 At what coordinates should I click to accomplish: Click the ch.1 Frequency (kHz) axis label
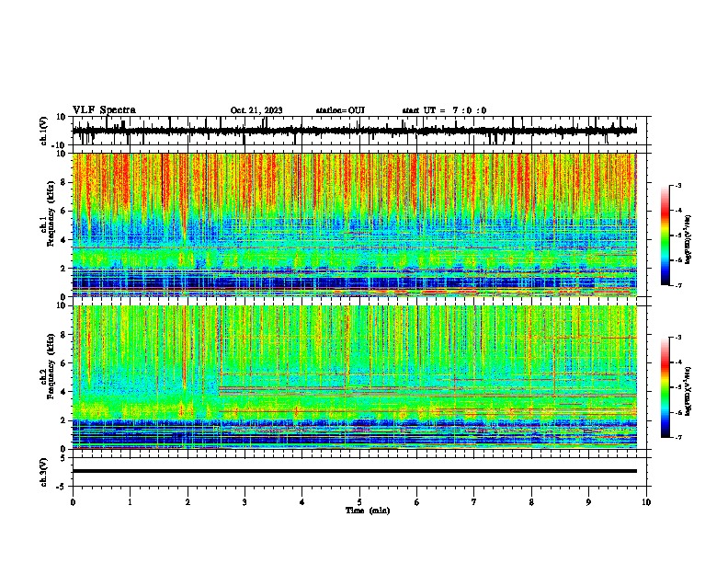(48, 212)
